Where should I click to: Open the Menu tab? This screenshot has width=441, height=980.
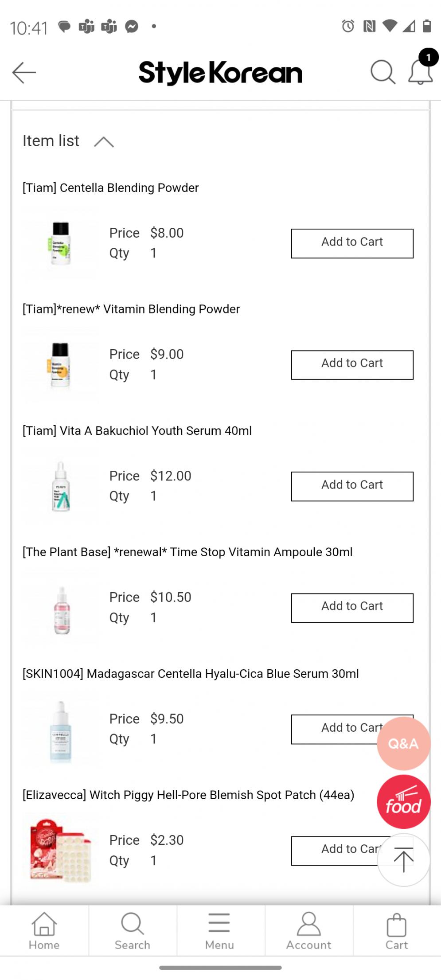point(219,930)
